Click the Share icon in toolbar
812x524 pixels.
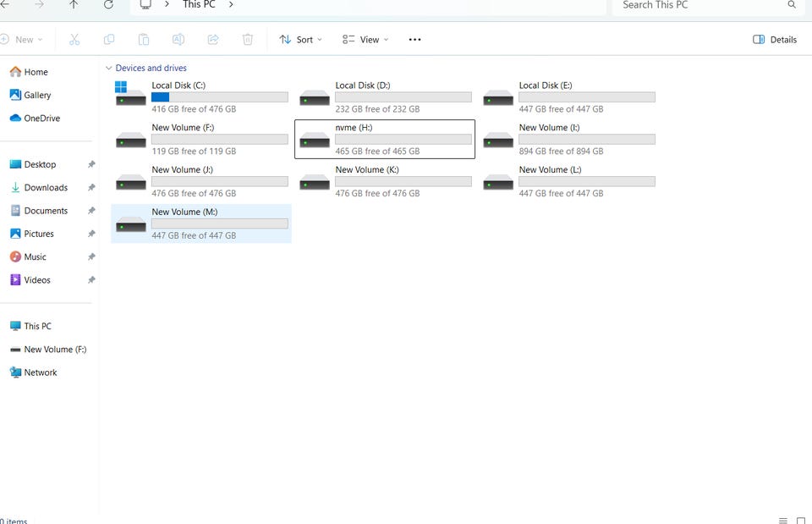pos(213,40)
